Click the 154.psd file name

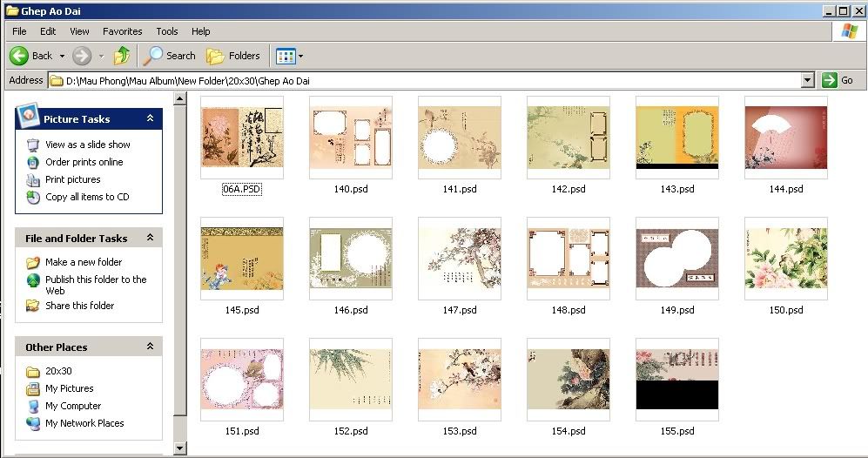pos(569,431)
